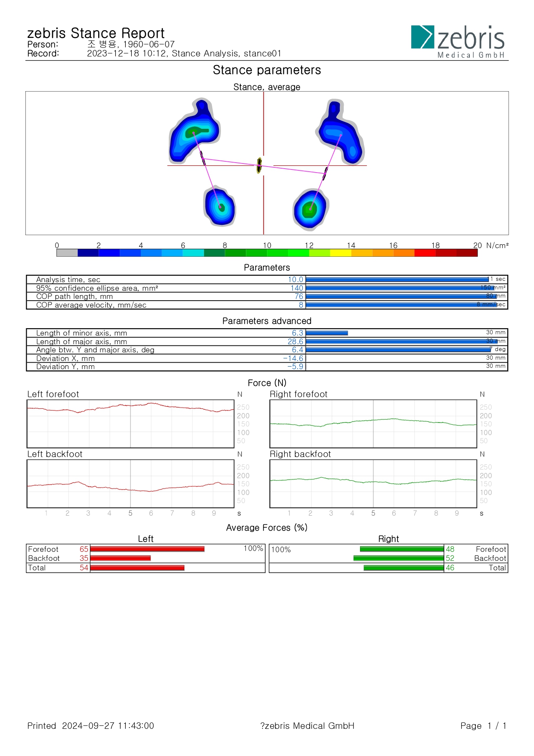Image resolution: width=534 pixels, height=756 pixels.
Task: Click the 'zebris Stance Report' title
Action: point(96,33)
